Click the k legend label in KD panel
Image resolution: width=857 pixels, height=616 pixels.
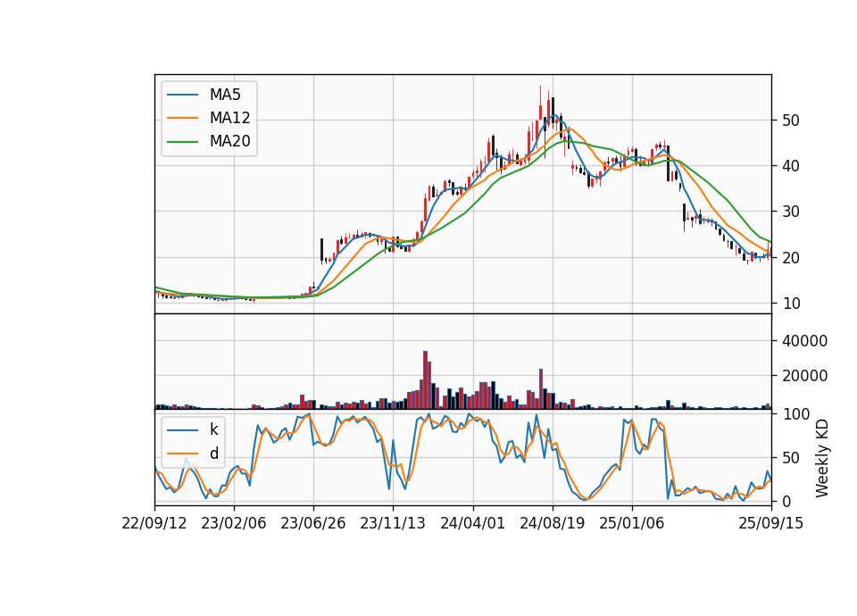click(x=213, y=429)
